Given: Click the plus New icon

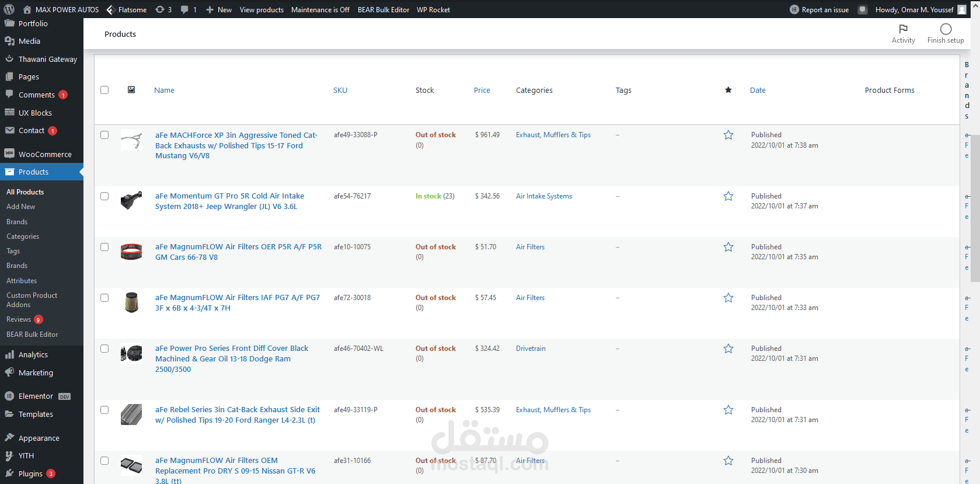Looking at the screenshot, I should pyautogui.click(x=210, y=9).
